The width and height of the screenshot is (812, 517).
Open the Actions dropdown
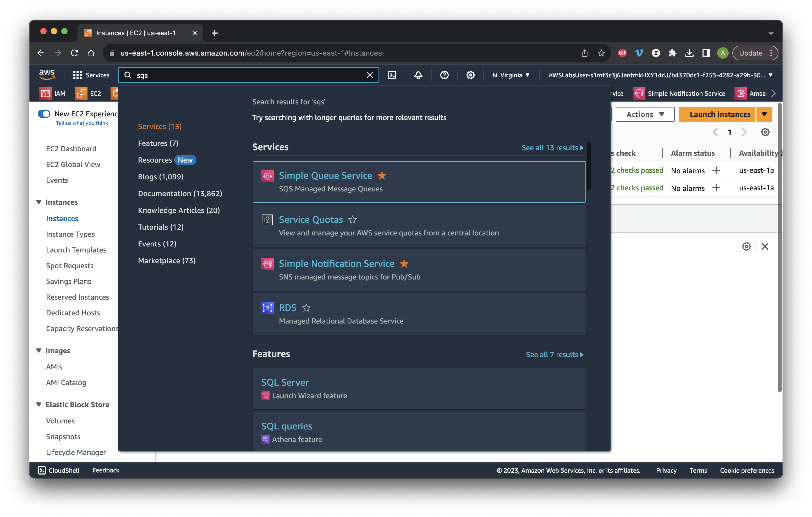tap(645, 114)
